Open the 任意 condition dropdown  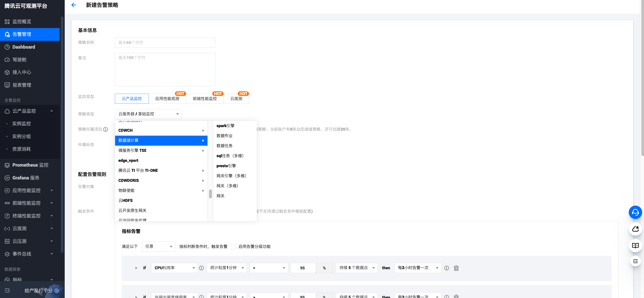pyautogui.click(x=158, y=247)
